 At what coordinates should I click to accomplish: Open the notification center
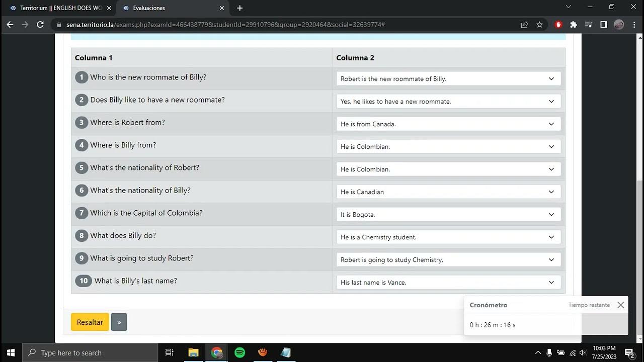tap(629, 352)
